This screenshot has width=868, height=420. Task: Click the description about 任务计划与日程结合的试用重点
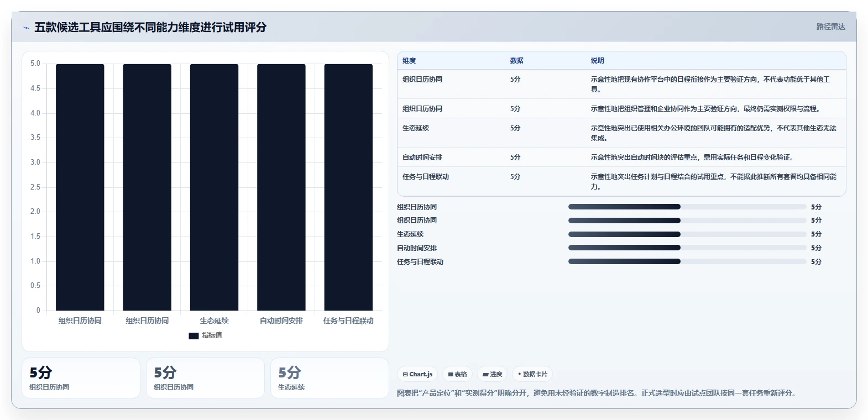pyautogui.click(x=714, y=182)
